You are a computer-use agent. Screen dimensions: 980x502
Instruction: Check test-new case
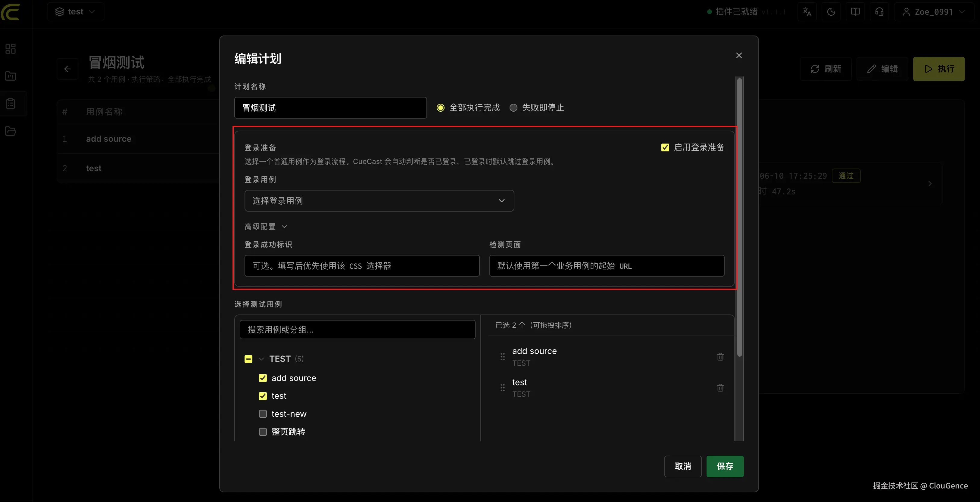(263, 414)
